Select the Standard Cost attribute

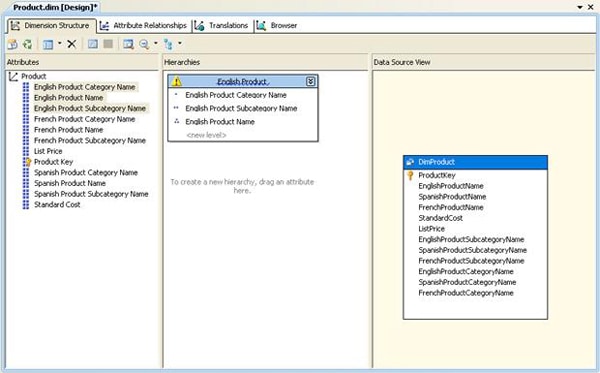(57, 205)
